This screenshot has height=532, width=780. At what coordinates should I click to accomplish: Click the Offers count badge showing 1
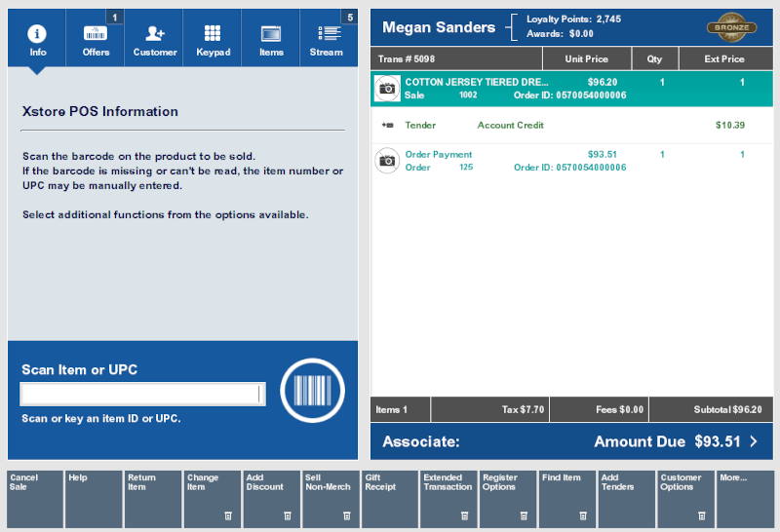pyautogui.click(x=115, y=17)
